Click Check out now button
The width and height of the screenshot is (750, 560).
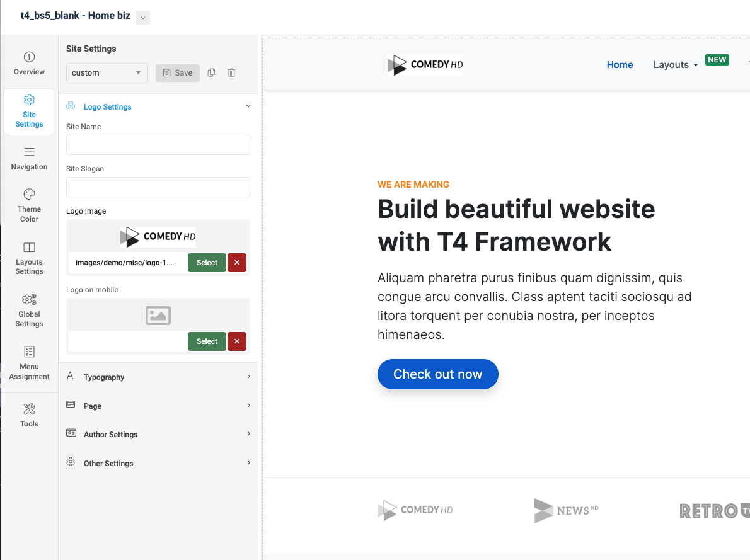tap(437, 374)
